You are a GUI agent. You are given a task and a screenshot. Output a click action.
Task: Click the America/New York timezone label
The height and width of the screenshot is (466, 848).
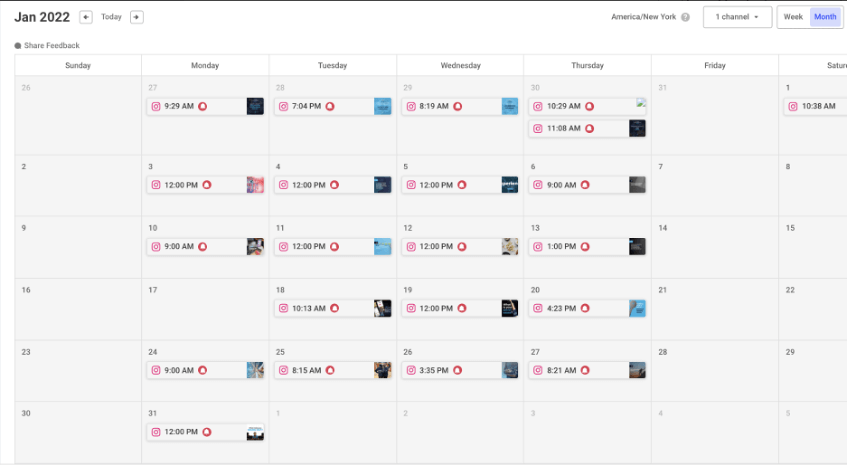point(644,17)
